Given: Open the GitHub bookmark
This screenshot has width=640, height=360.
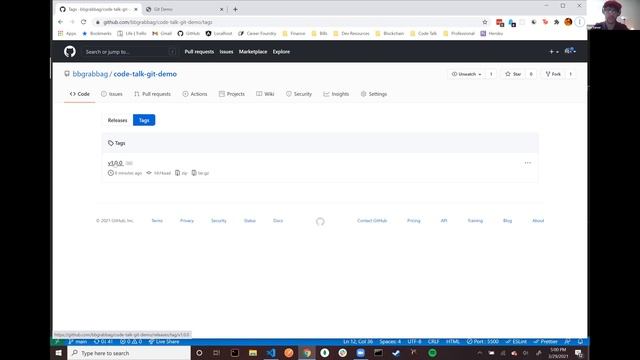Looking at the screenshot, I should pos(189,33).
